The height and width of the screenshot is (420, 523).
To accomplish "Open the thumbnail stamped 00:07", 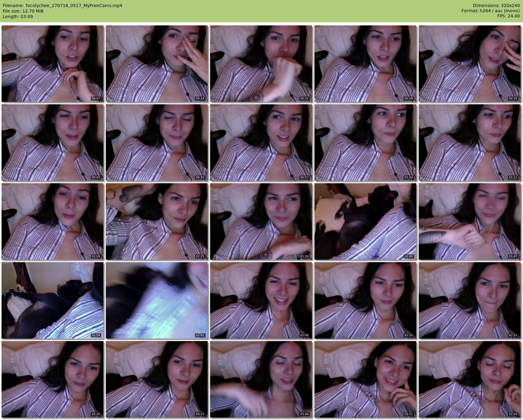I will [53, 64].
